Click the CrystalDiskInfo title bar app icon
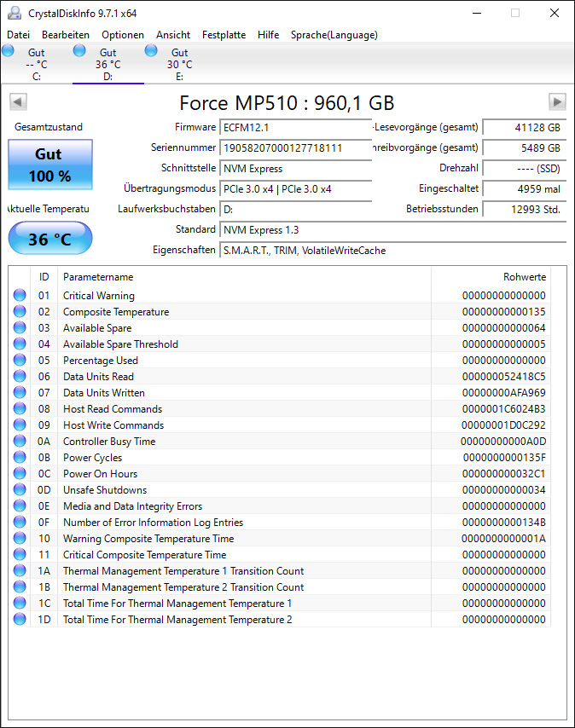This screenshot has height=728, width=575. point(15,13)
